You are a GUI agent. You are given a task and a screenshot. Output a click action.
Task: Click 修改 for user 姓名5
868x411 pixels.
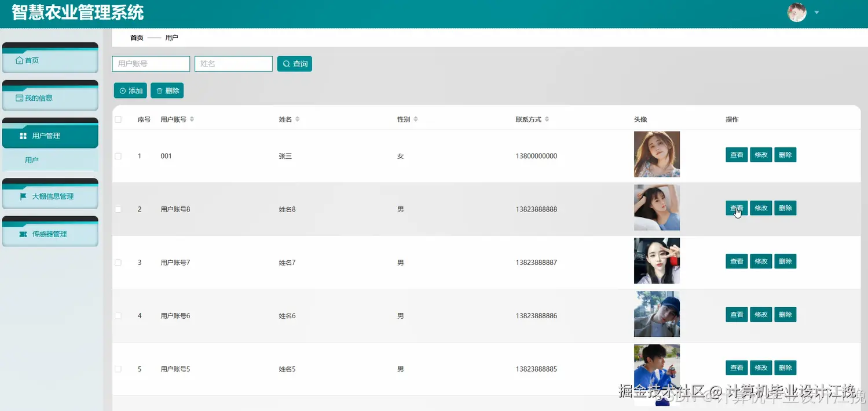(x=761, y=368)
